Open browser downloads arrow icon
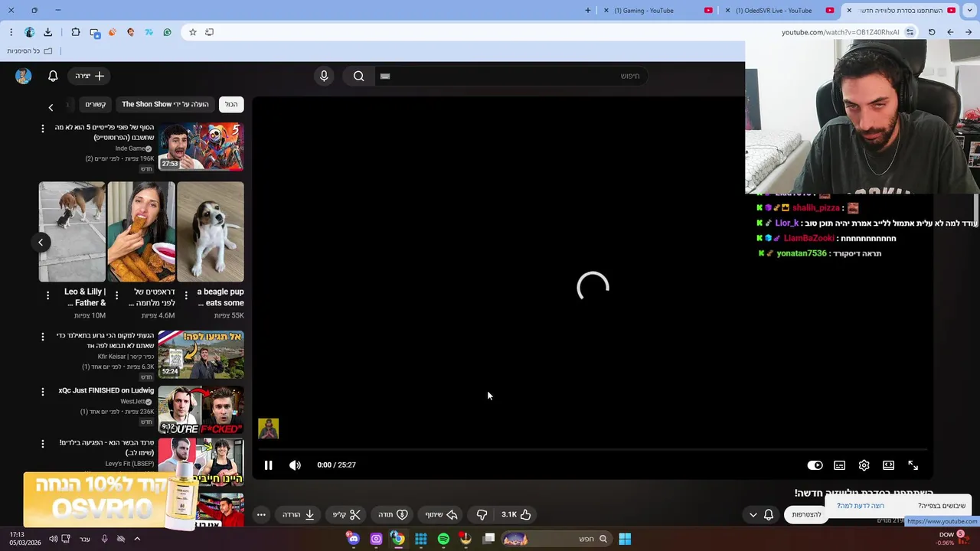The height and width of the screenshot is (551, 980). pyautogui.click(x=47, y=32)
